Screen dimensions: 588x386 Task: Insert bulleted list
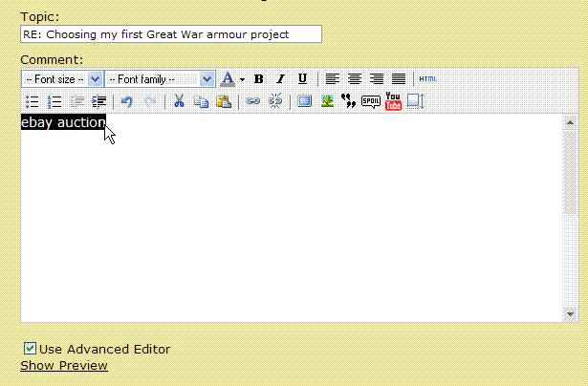click(32, 101)
